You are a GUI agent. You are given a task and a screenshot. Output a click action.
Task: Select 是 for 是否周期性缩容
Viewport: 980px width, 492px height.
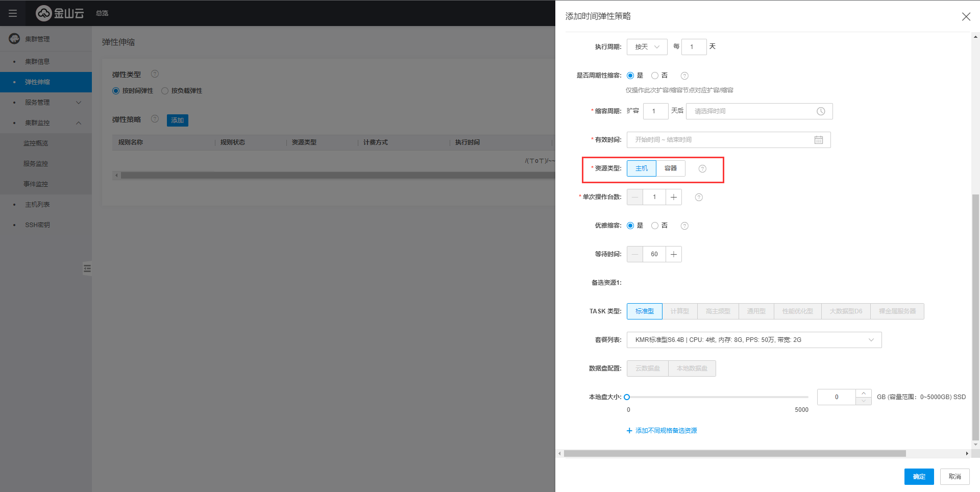(x=630, y=76)
